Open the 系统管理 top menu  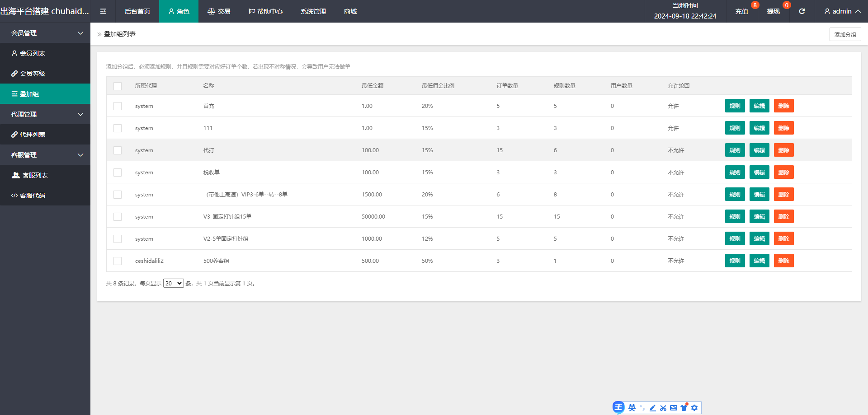[313, 11]
